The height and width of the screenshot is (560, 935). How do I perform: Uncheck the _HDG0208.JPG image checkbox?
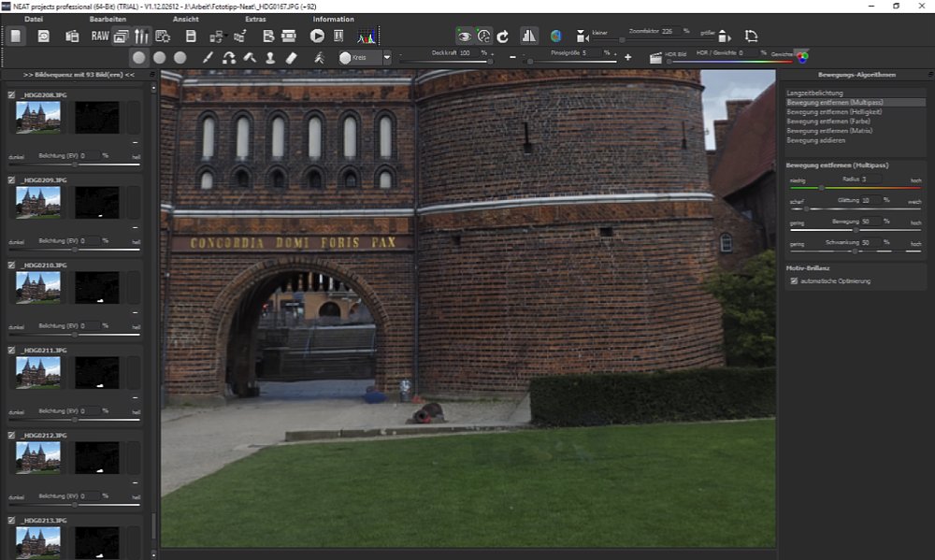(11, 94)
